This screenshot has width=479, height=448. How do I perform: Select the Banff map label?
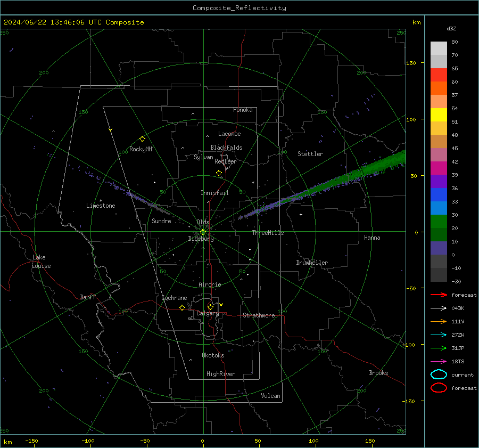(x=88, y=297)
